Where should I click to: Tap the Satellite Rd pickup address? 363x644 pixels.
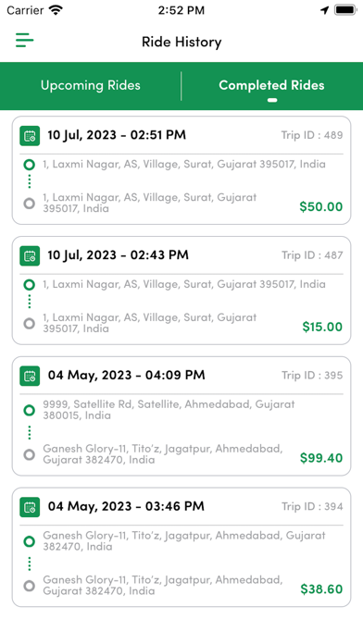point(169,410)
